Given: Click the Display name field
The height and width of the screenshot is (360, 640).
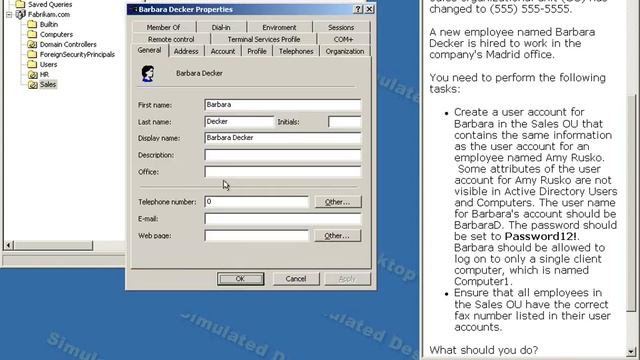Looking at the screenshot, I should click(x=282, y=138).
